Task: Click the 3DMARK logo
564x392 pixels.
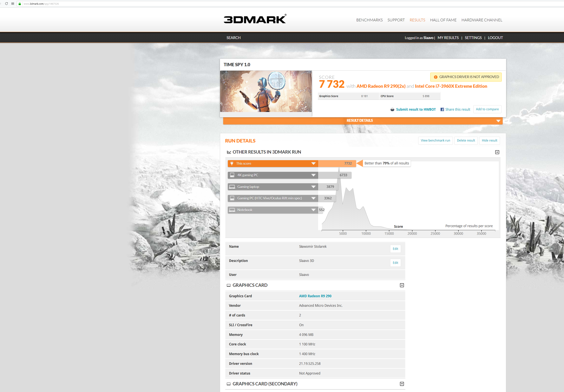Action: tap(255, 19)
